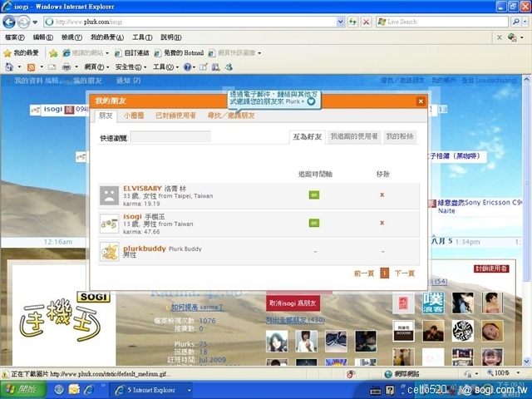Select the 互為好友 sub-tab
532x399 pixels.
[308, 136]
